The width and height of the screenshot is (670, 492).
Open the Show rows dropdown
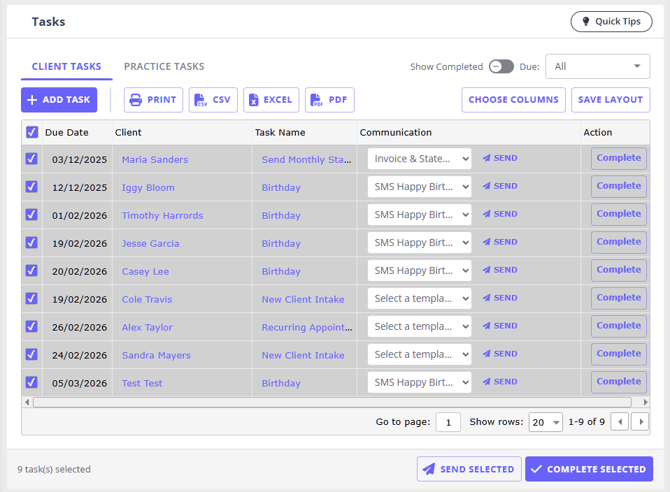[x=545, y=422]
